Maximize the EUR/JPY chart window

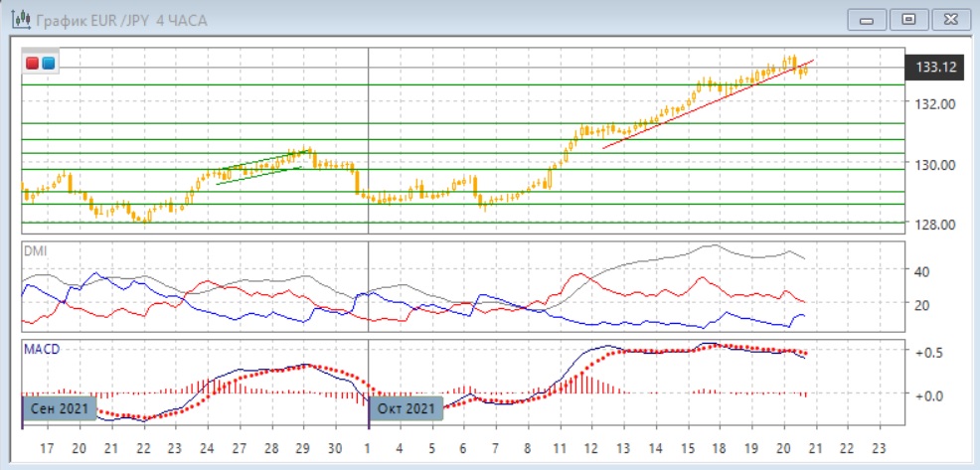[907, 19]
